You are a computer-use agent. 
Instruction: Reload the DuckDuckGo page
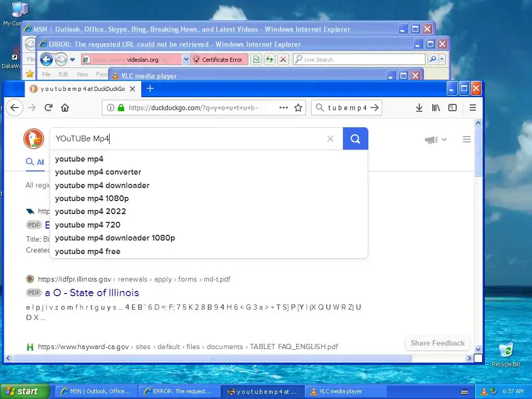48,108
